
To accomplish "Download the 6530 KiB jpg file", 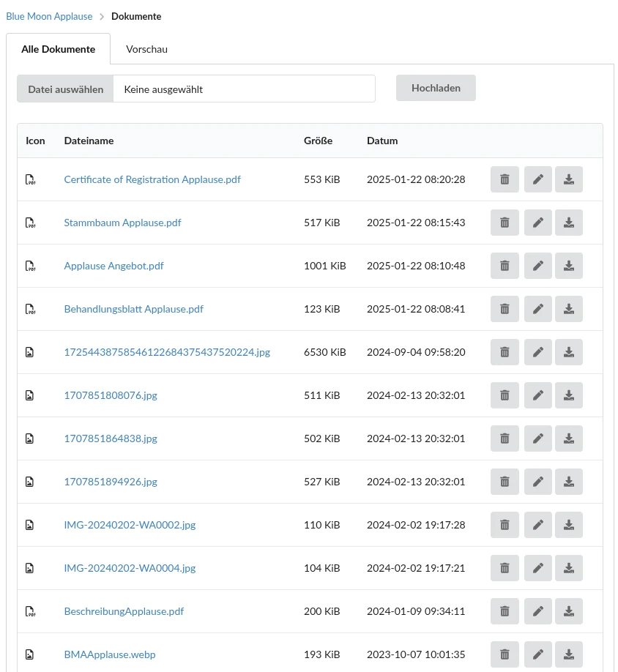I will coord(569,352).
